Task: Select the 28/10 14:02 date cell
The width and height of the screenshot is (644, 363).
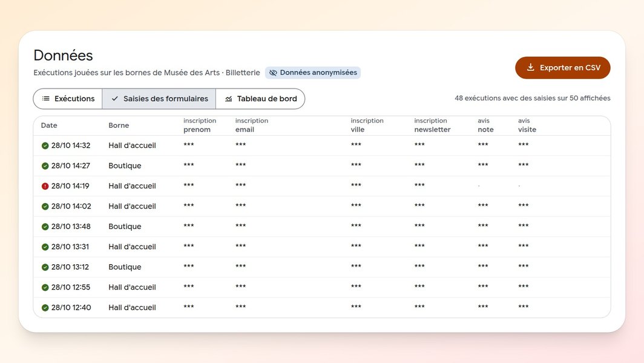Action: (x=71, y=207)
